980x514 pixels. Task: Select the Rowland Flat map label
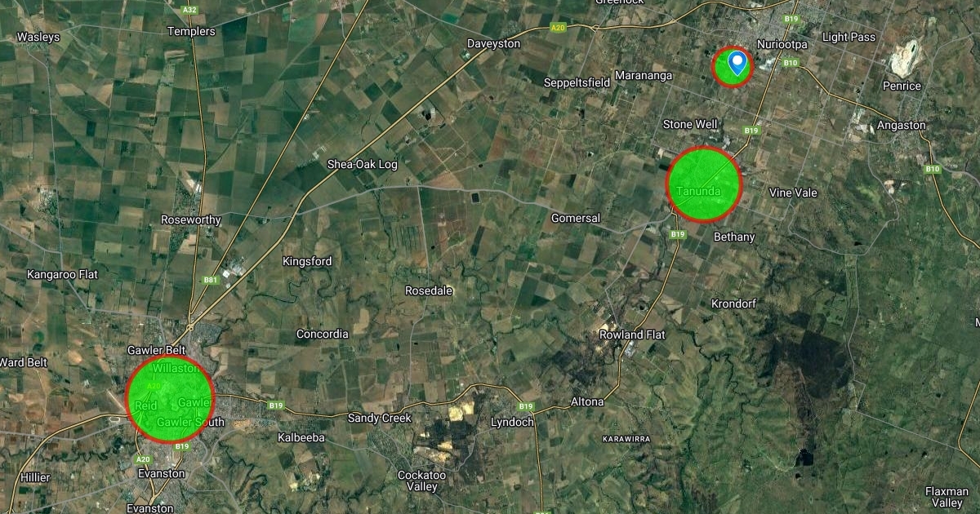[632, 335]
